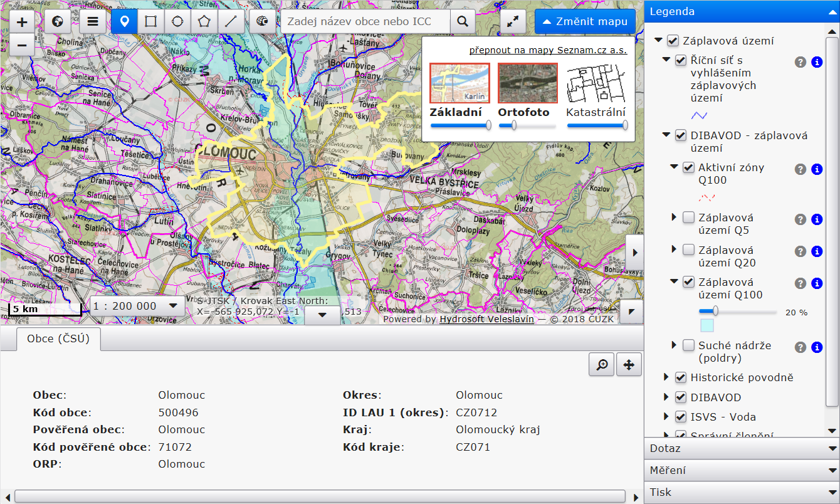This screenshot has width=840, height=504.
Task: Select the Obce (ČSÚ) tab
Action: pos(58,339)
